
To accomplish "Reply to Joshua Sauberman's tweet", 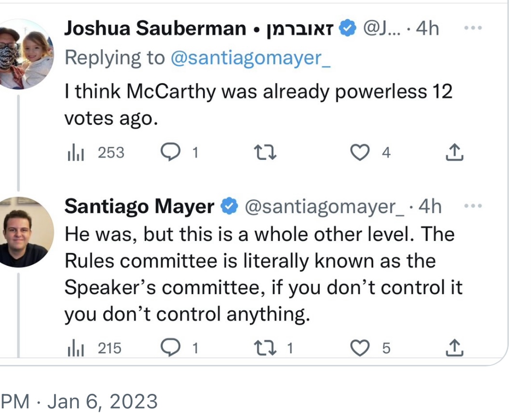I will click(169, 153).
